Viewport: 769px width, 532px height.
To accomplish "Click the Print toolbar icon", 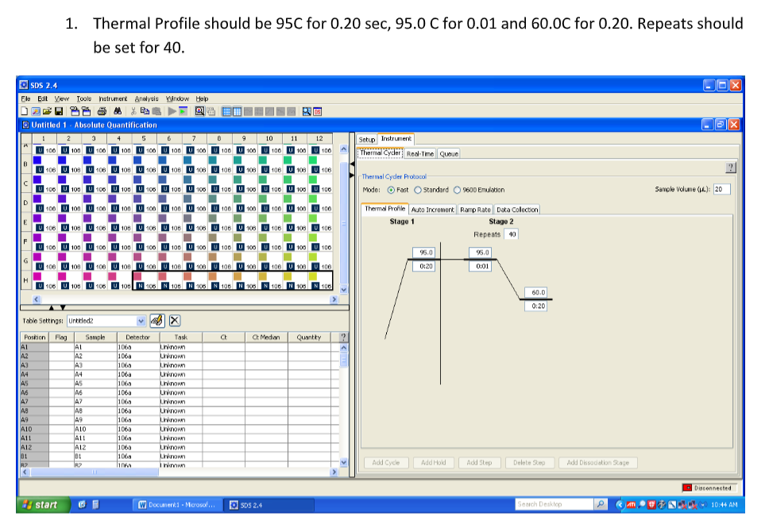I will tap(102, 112).
